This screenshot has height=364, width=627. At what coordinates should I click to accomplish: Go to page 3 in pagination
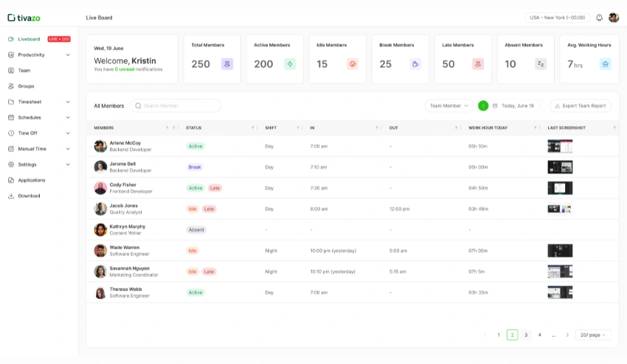(526, 335)
